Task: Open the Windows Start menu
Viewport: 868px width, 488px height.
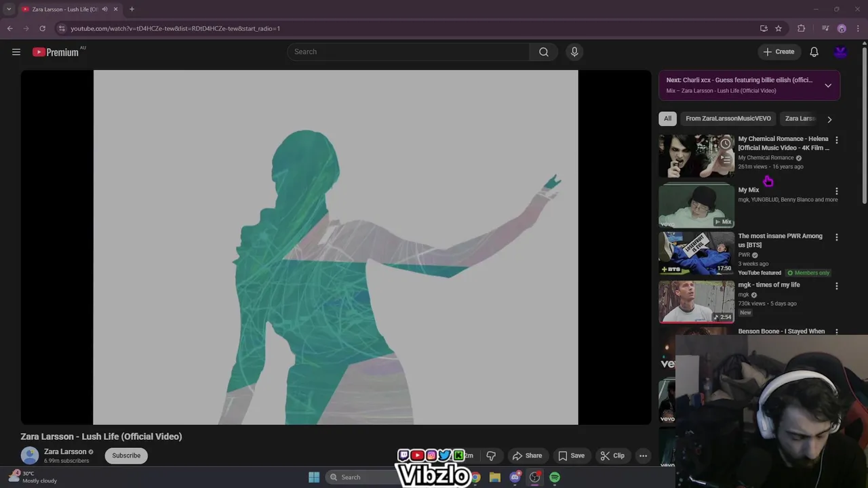Action: click(x=314, y=477)
